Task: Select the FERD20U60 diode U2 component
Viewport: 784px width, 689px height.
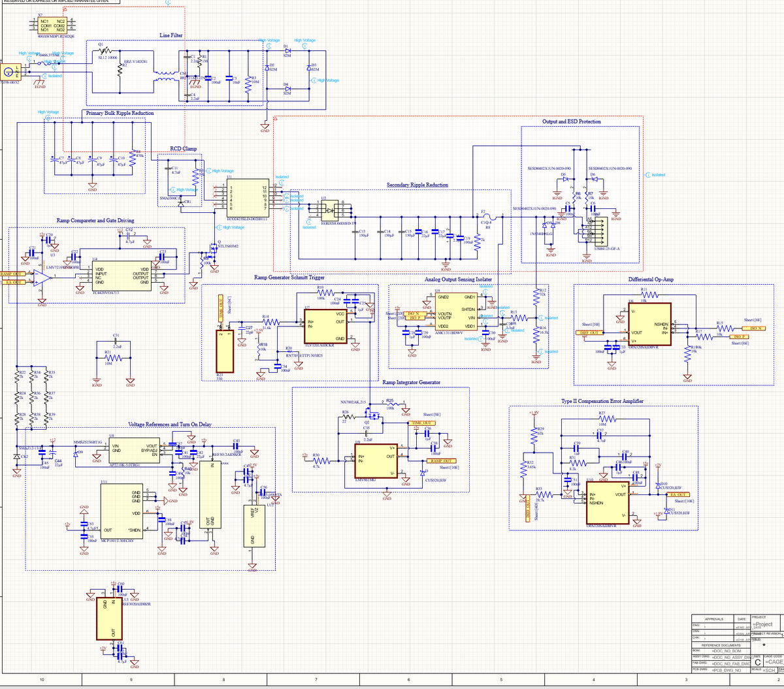Action: pos(330,210)
